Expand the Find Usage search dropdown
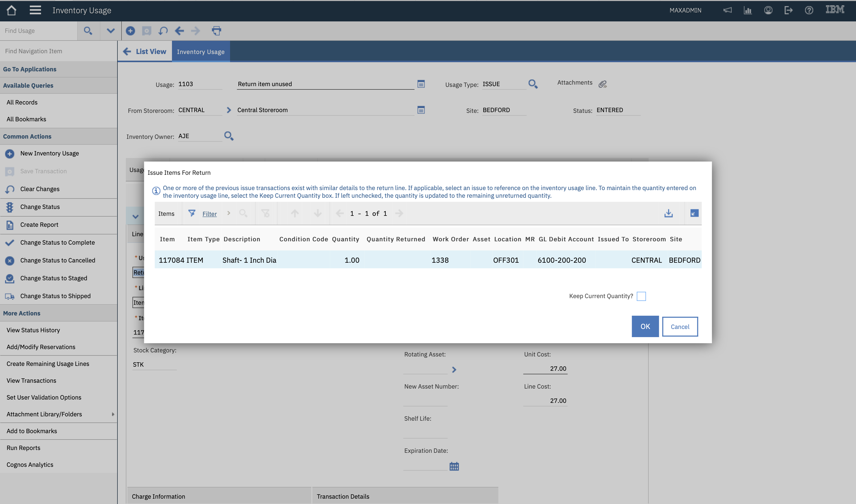The height and width of the screenshot is (504, 856). pyautogui.click(x=110, y=31)
